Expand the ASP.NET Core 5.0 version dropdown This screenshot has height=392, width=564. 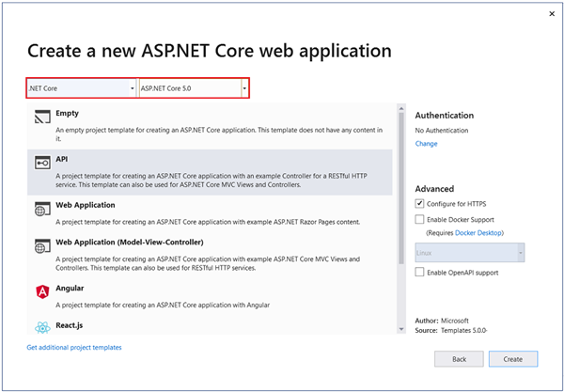[x=194, y=88]
